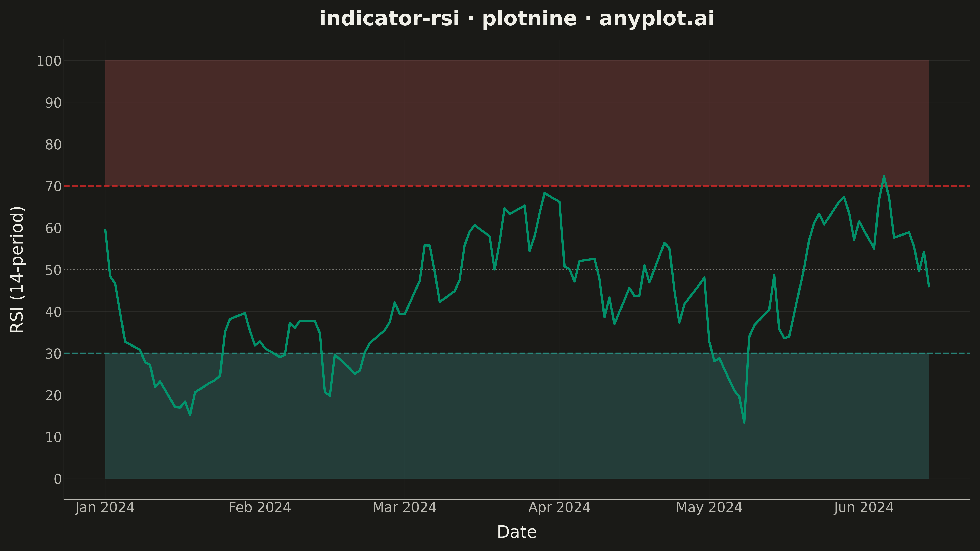
Task: Click the RSI line end point in mid June
Action: [x=929, y=286]
